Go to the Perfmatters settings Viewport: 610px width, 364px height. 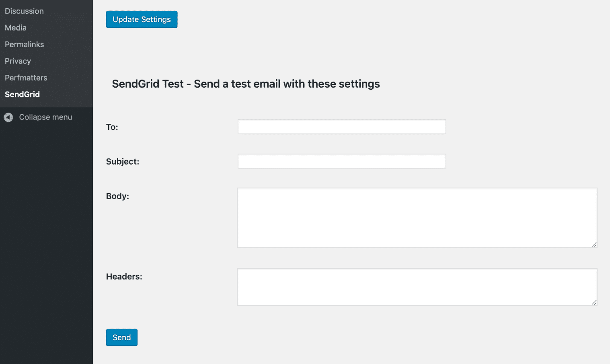[x=26, y=78]
